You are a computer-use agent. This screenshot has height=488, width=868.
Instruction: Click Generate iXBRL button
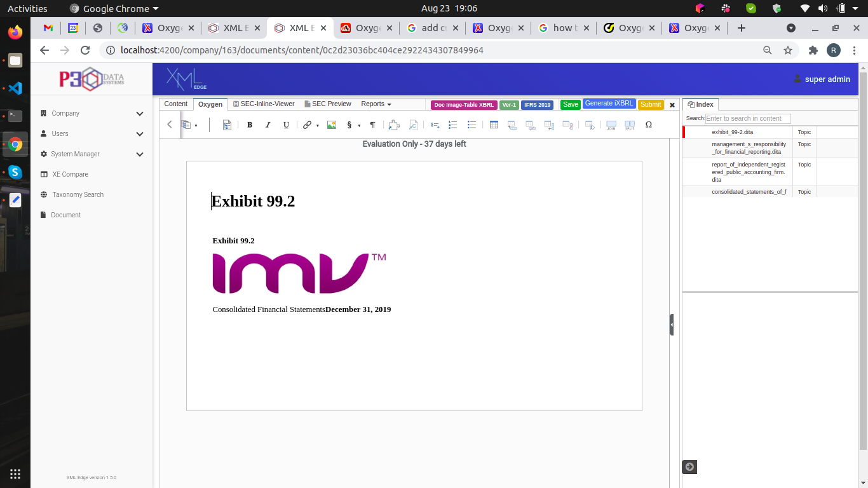609,104
